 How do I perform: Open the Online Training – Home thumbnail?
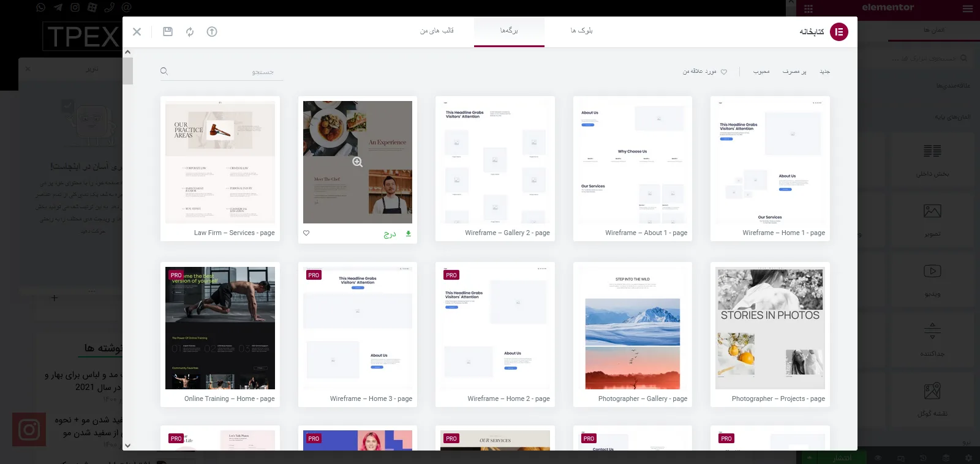pyautogui.click(x=220, y=328)
